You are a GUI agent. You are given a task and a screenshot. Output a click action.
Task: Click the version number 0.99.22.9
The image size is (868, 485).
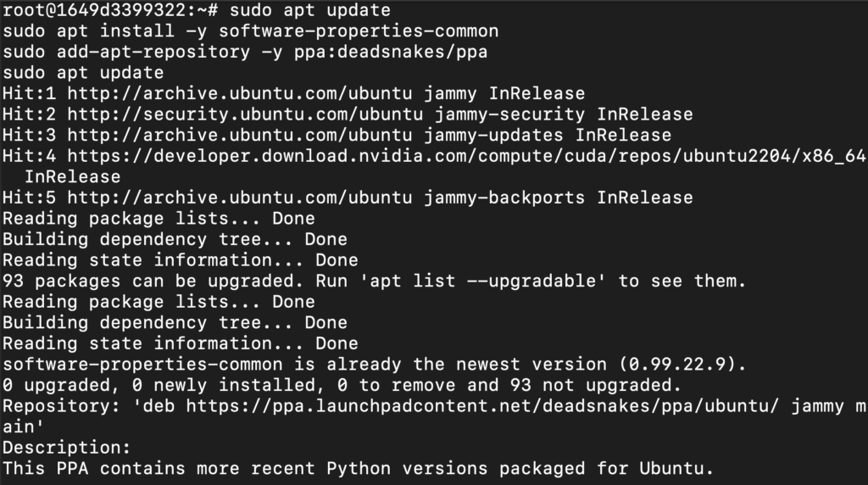[x=677, y=365]
